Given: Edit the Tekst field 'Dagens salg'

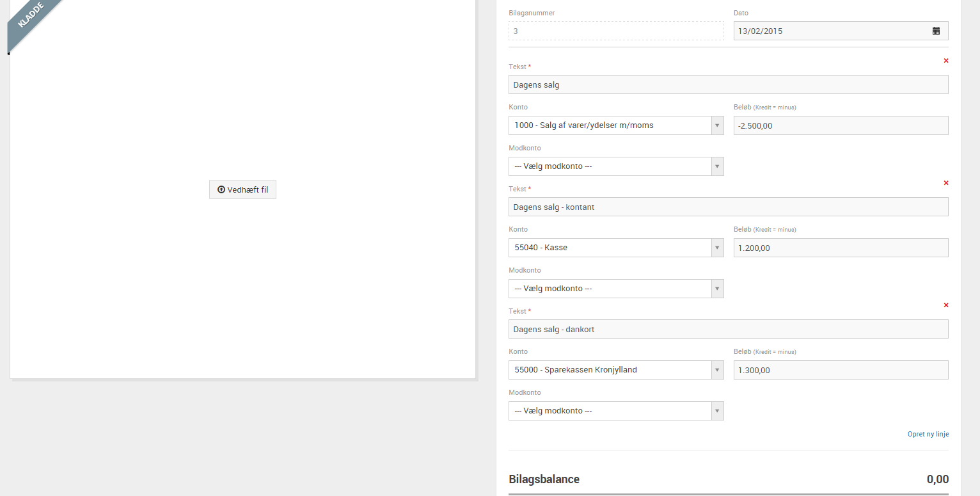Looking at the screenshot, I should 728,84.
